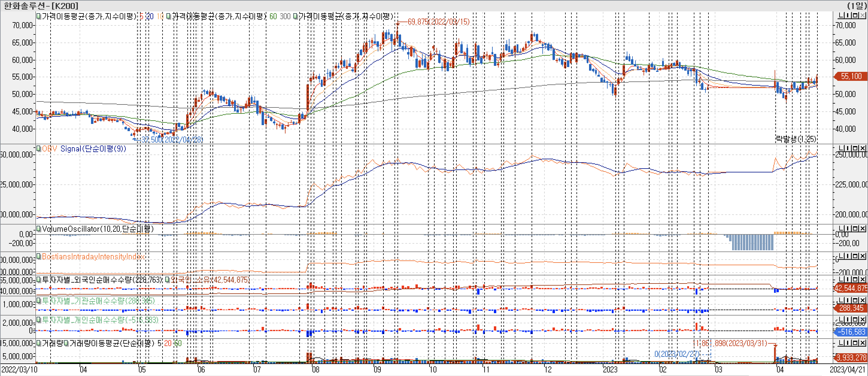Maximize the OBV indicator panel
The image size is (868, 376).
click(x=855, y=148)
